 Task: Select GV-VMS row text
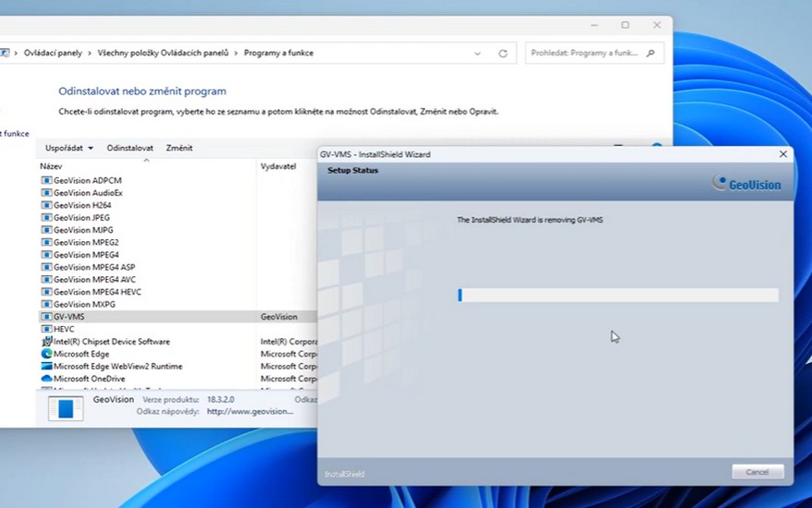click(69, 317)
